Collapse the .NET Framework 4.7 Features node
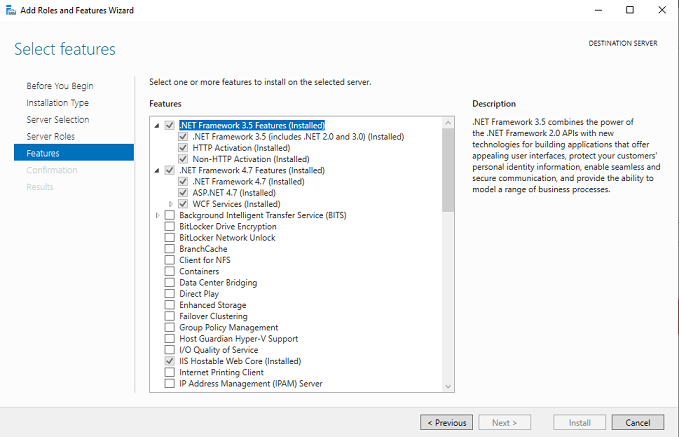This screenshot has width=679, height=437. pos(157,170)
